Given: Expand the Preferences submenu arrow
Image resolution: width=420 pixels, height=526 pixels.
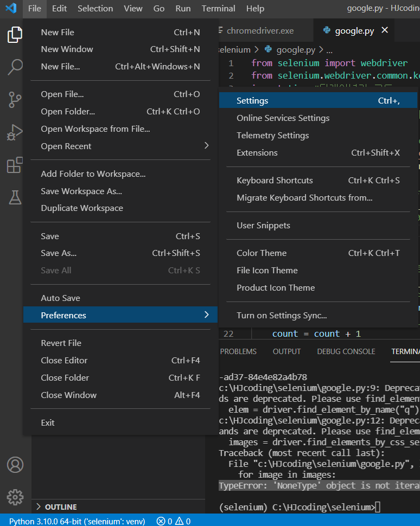Looking at the screenshot, I should point(207,315).
